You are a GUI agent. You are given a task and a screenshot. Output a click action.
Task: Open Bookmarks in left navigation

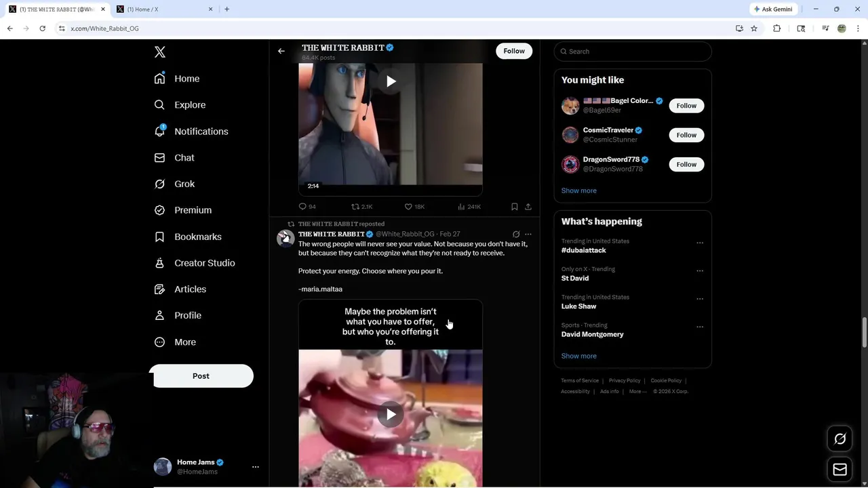tap(188, 237)
